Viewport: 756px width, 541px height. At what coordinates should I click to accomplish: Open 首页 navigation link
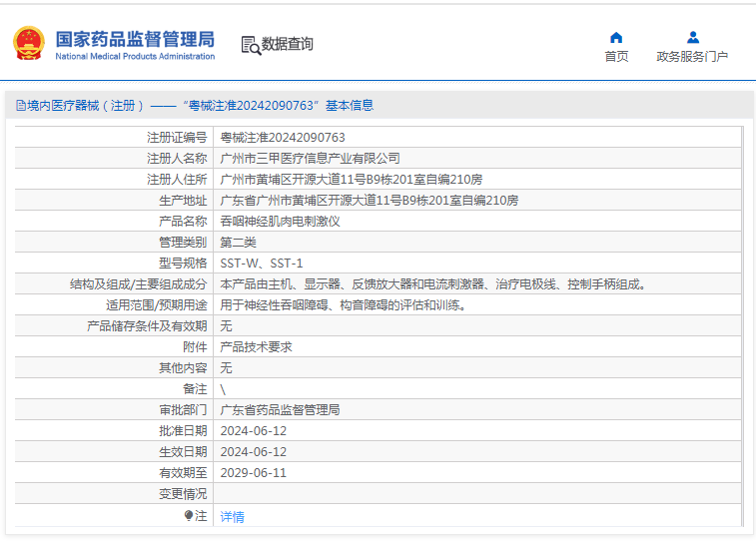pyautogui.click(x=616, y=56)
